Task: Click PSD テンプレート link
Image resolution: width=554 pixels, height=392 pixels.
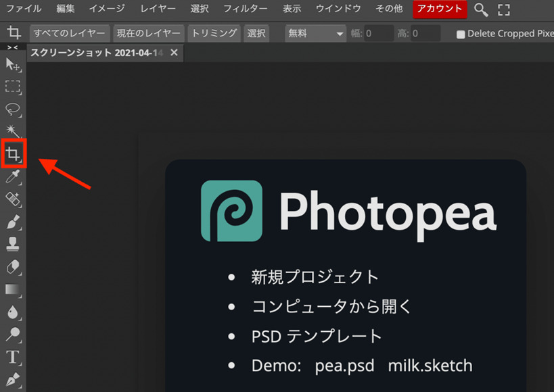Action: (x=317, y=336)
